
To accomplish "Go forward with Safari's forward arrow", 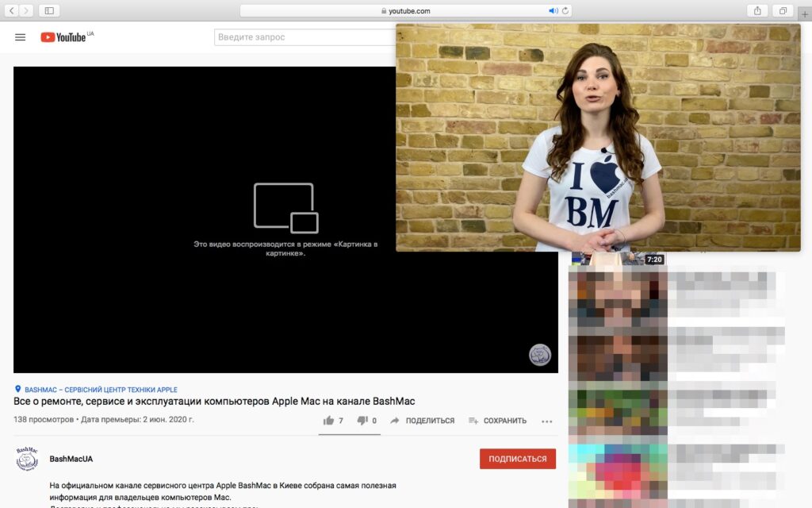I will click(26, 10).
